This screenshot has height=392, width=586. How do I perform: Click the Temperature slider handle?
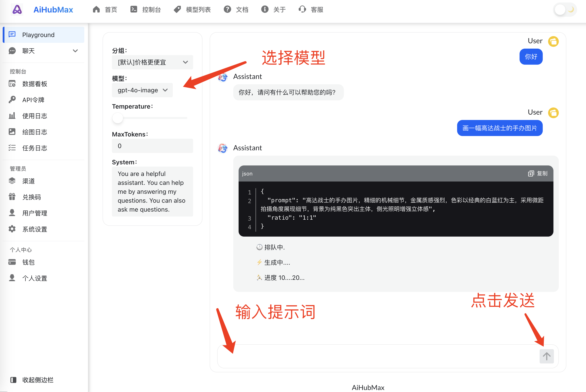[x=118, y=118]
